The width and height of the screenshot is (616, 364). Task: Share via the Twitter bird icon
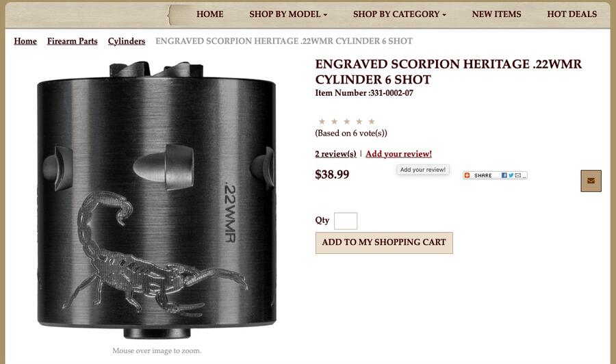point(511,175)
